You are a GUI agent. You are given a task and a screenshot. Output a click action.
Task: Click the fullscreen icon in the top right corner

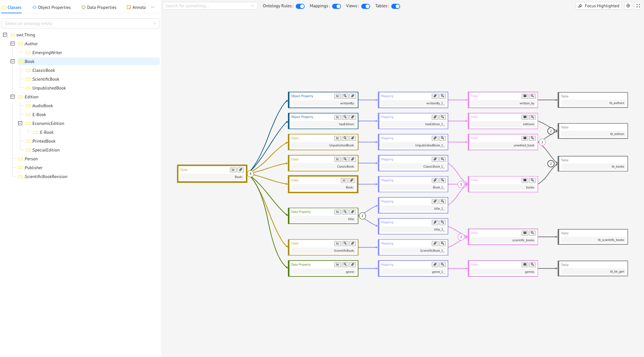(639, 6)
